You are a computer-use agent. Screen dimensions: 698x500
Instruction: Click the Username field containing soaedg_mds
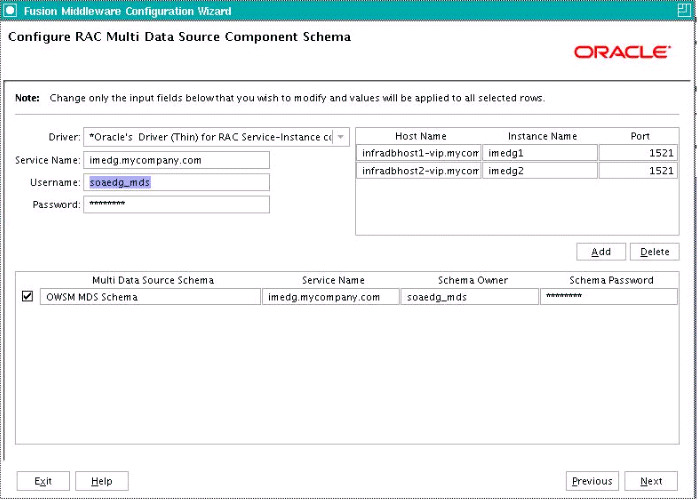pos(177,182)
